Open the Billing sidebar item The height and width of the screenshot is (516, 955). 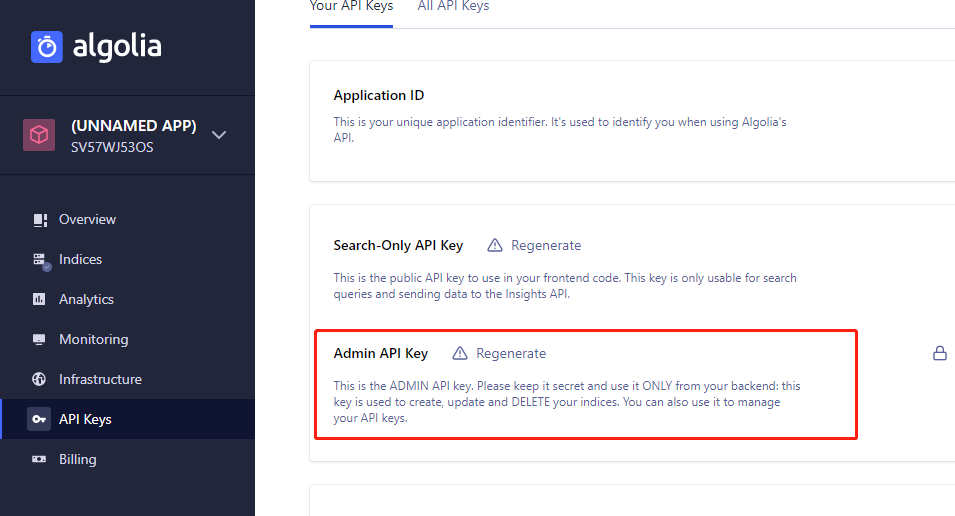click(x=77, y=459)
